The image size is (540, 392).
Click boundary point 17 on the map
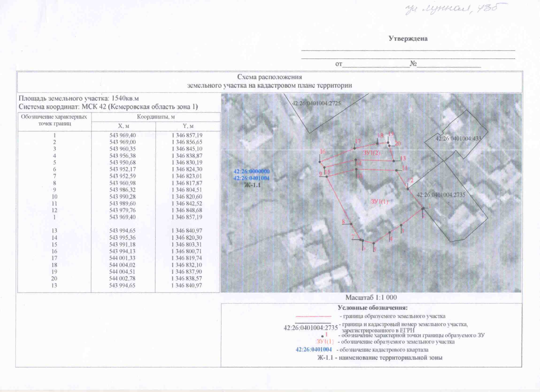pos(354,148)
